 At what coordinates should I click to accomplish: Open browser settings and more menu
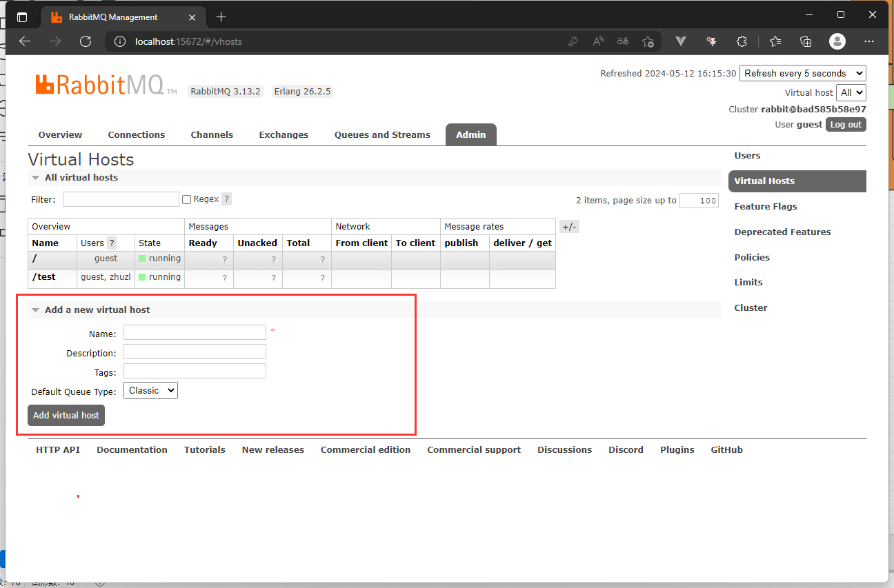tap(869, 41)
